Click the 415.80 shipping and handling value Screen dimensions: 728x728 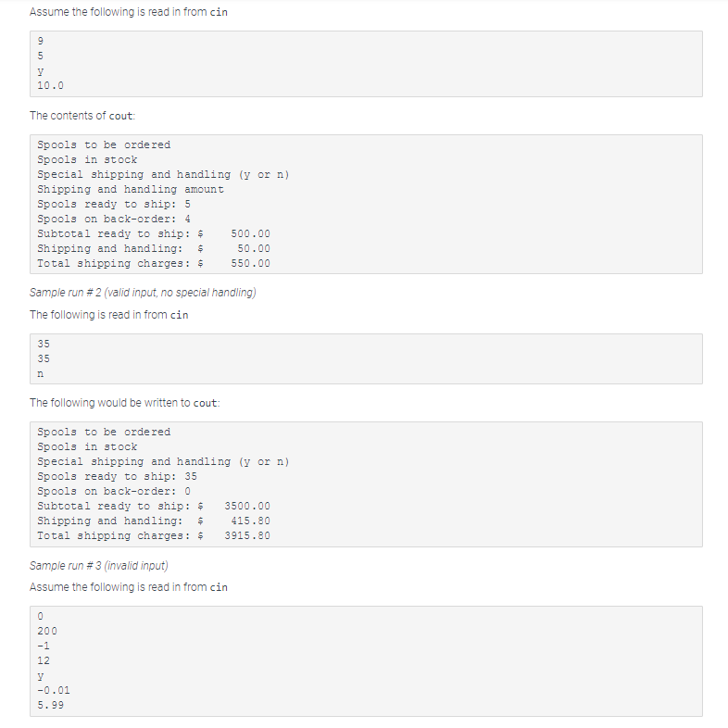(x=250, y=521)
